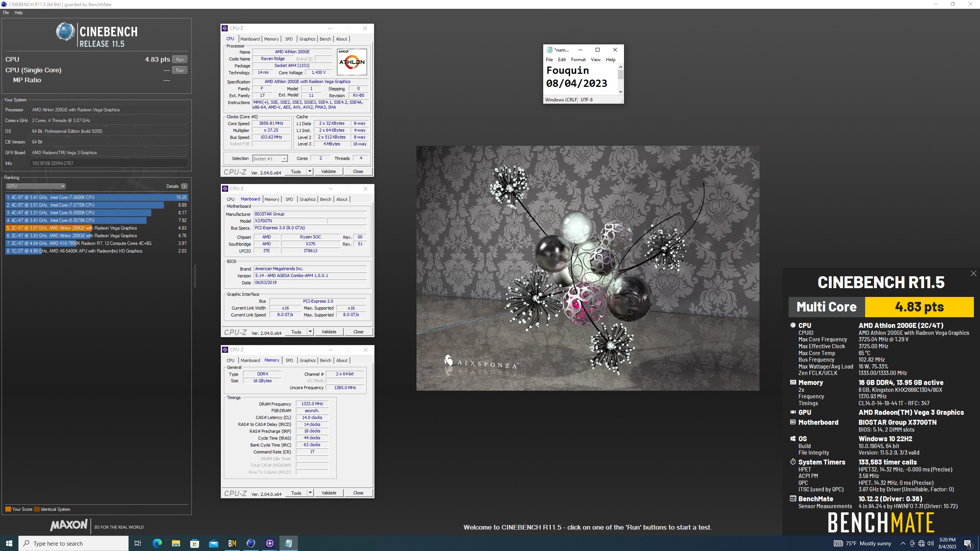The image size is (980, 551).
Task: Click in the Notepad text area
Action: point(580,79)
